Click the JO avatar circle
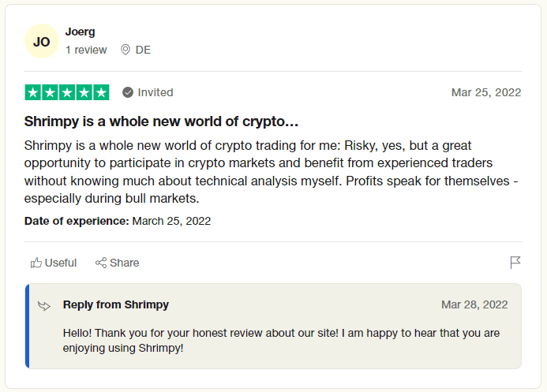 [x=42, y=41]
